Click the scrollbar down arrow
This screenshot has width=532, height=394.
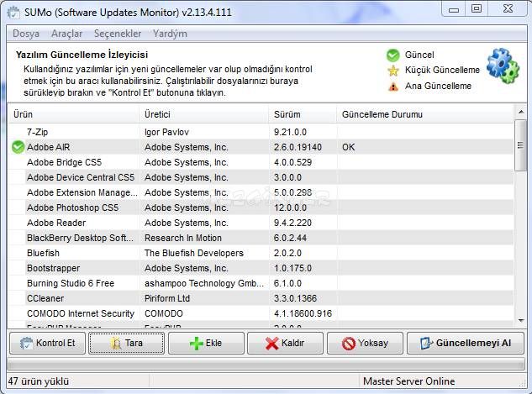(x=521, y=320)
